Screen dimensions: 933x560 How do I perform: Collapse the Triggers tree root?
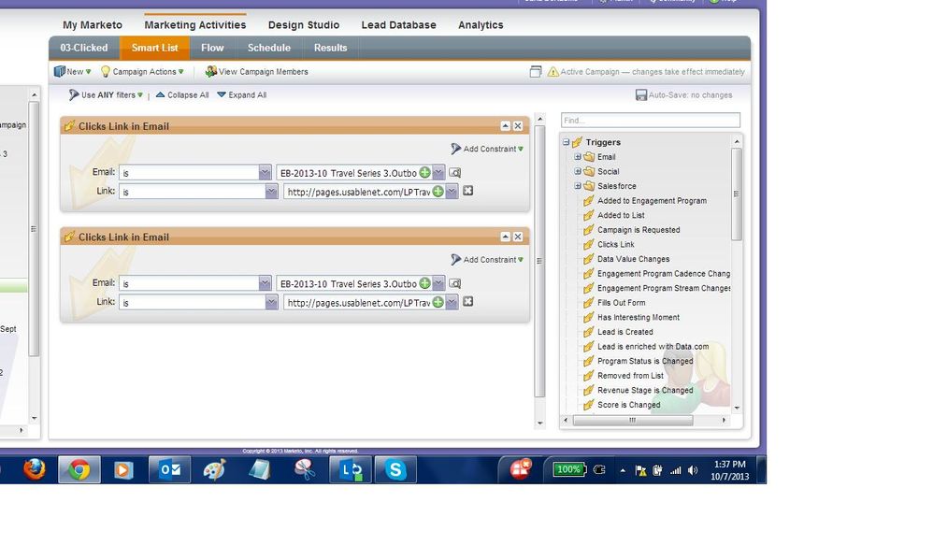566,142
